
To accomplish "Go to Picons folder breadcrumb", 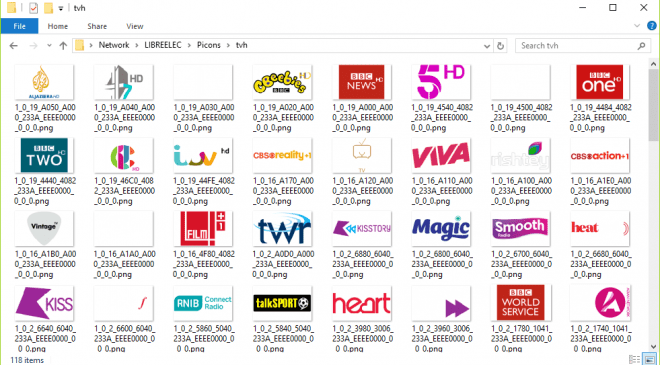I will tap(209, 45).
